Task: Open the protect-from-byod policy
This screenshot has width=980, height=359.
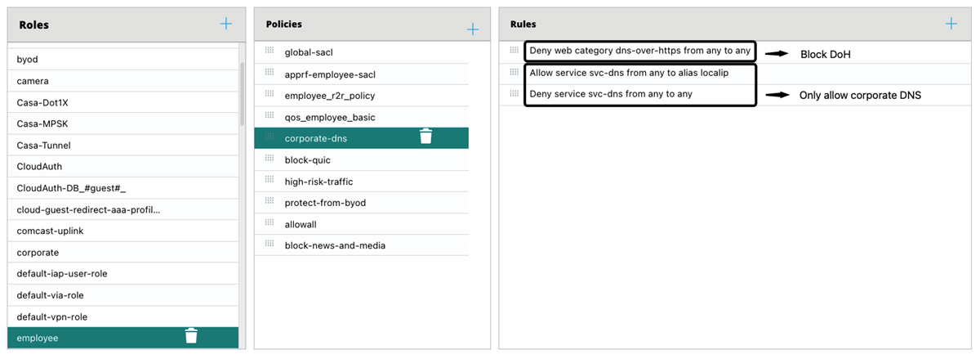Action: pos(325,203)
